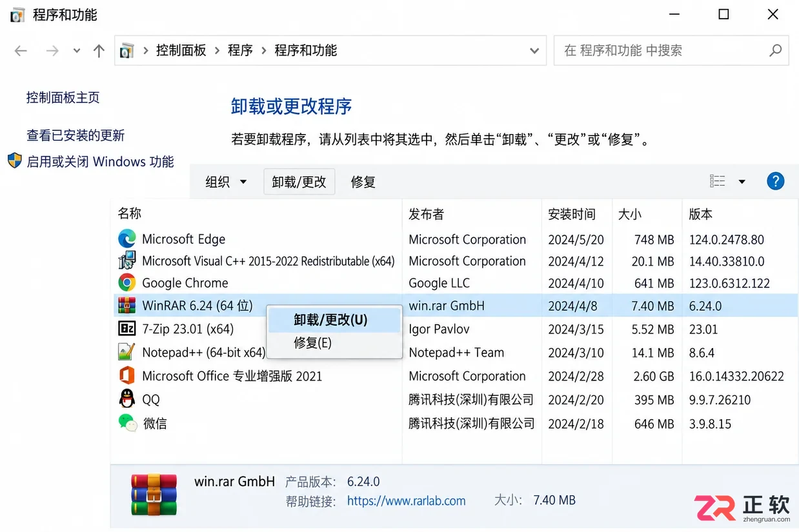Select the QQ program name
This screenshot has height=532, width=799.
(x=150, y=400)
